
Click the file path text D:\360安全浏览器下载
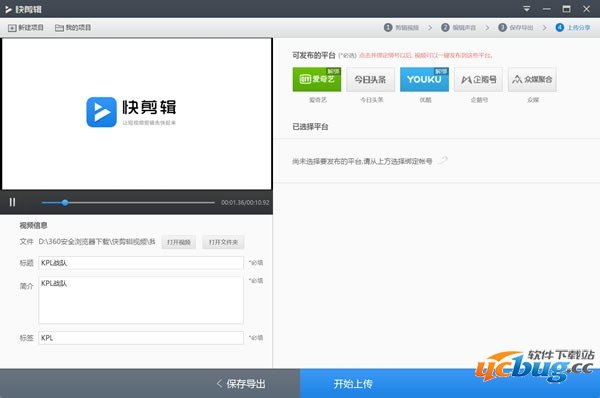pyautogui.click(x=97, y=242)
